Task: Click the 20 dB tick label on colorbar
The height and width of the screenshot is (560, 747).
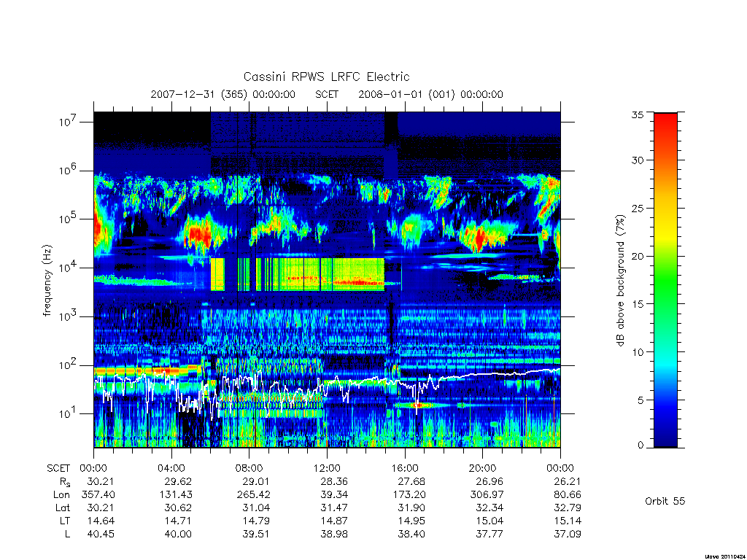Action: tap(637, 256)
